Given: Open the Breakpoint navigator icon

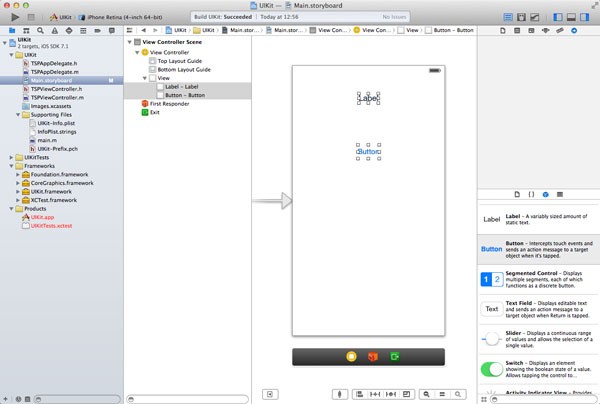Looking at the screenshot, I should click(98, 31).
